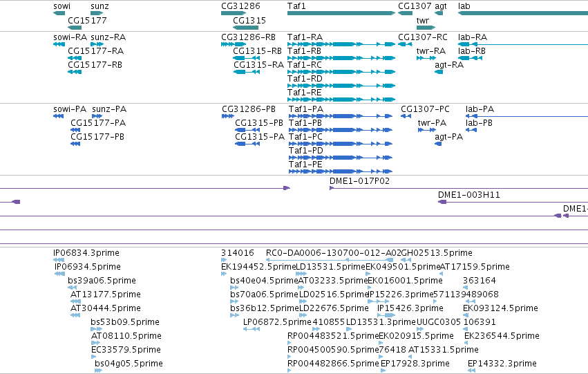The width and height of the screenshot is (588, 374).
Task: Select transcript 'CG15177-RB'
Action: click(x=95, y=65)
